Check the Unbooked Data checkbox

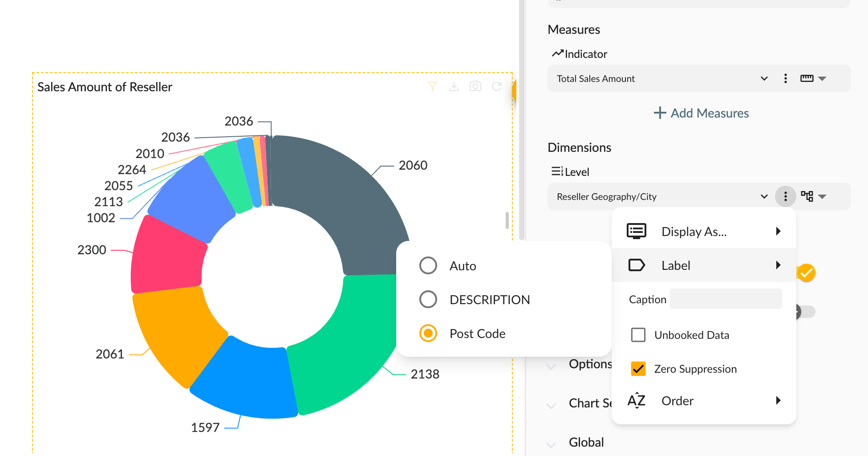tap(638, 335)
